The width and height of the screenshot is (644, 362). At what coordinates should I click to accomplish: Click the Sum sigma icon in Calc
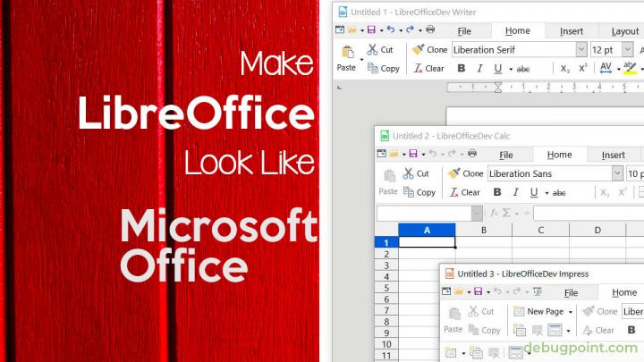506,213
